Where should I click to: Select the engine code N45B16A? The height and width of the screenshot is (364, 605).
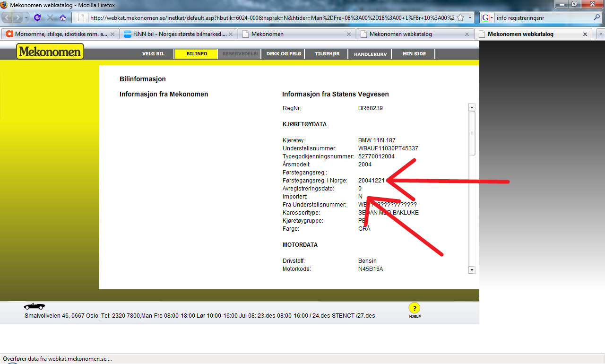pyautogui.click(x=371, y=269)
